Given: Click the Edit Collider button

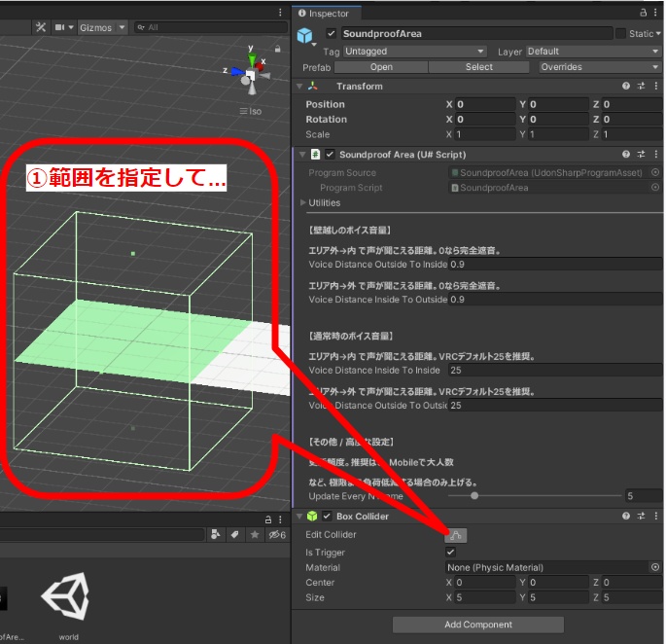Looking at the screenshot, I should tap(456, 535).
